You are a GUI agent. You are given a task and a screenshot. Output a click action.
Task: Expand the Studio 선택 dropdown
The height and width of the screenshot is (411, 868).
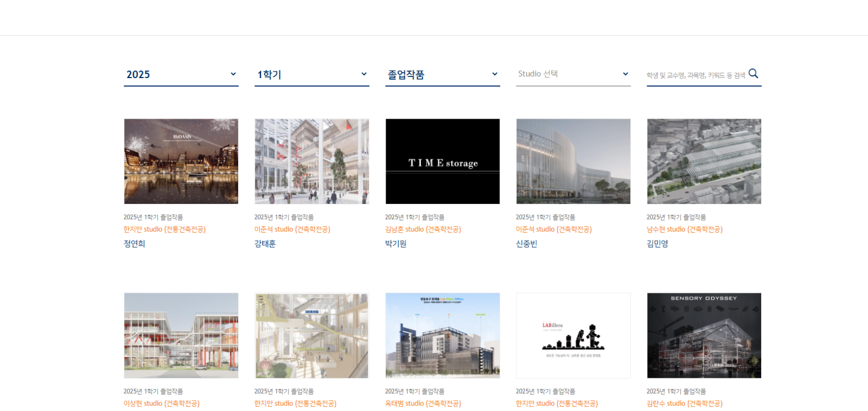(x=573, y=74)
